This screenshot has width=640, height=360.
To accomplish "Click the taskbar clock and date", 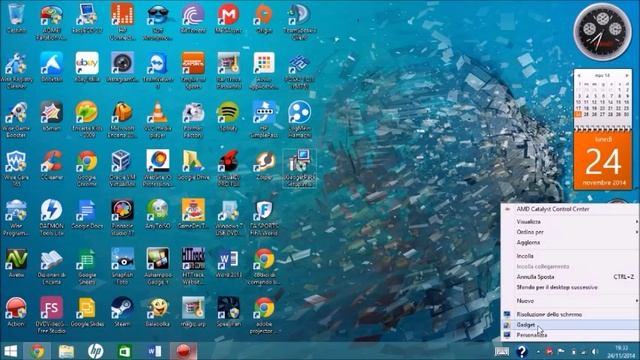I will tap(622, 351).
